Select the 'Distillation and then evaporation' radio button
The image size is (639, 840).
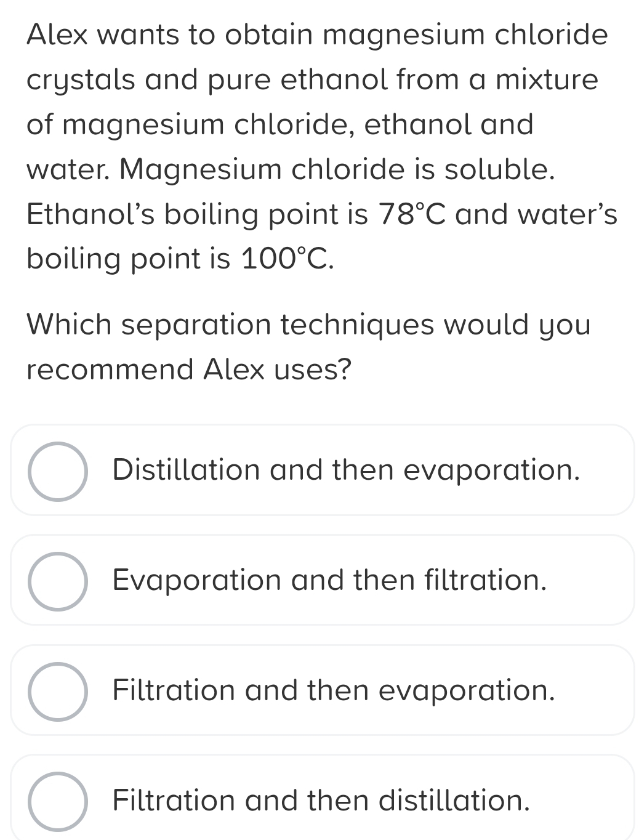click(x=57, y=471)
